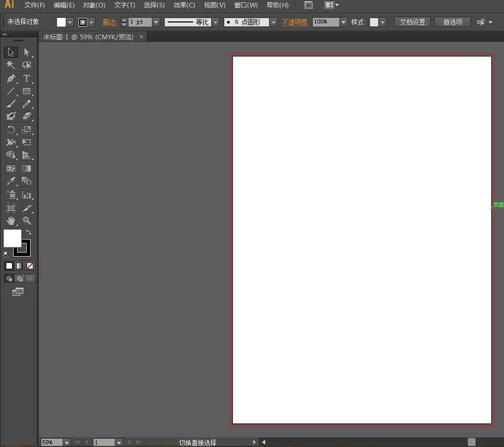504x447 pixels.
Task: Select the Blob Brush tool
Action: click(x=11, y=116)
